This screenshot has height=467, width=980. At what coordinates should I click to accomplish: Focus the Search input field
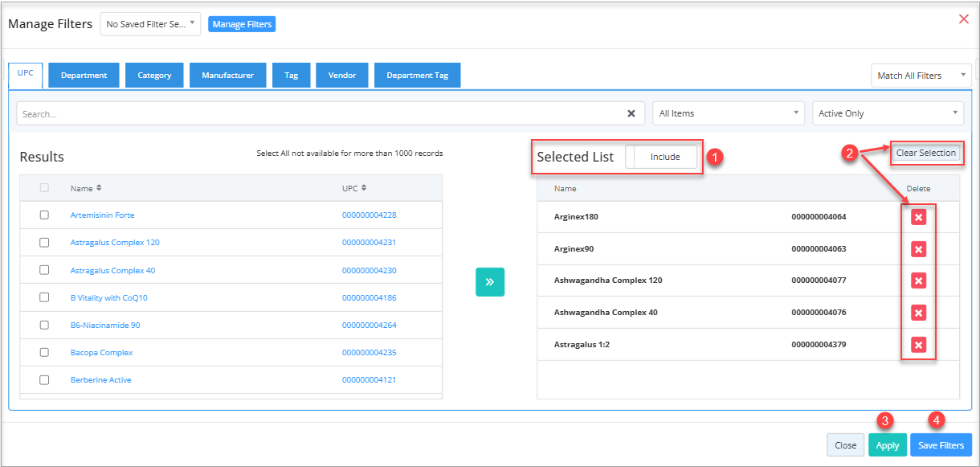coord(321,113)
